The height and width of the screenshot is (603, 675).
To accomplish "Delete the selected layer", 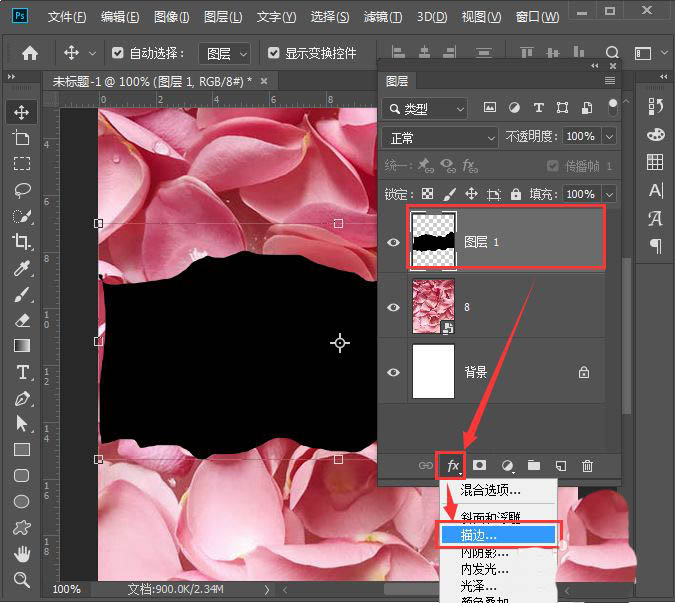I will [x=587, y=466].
